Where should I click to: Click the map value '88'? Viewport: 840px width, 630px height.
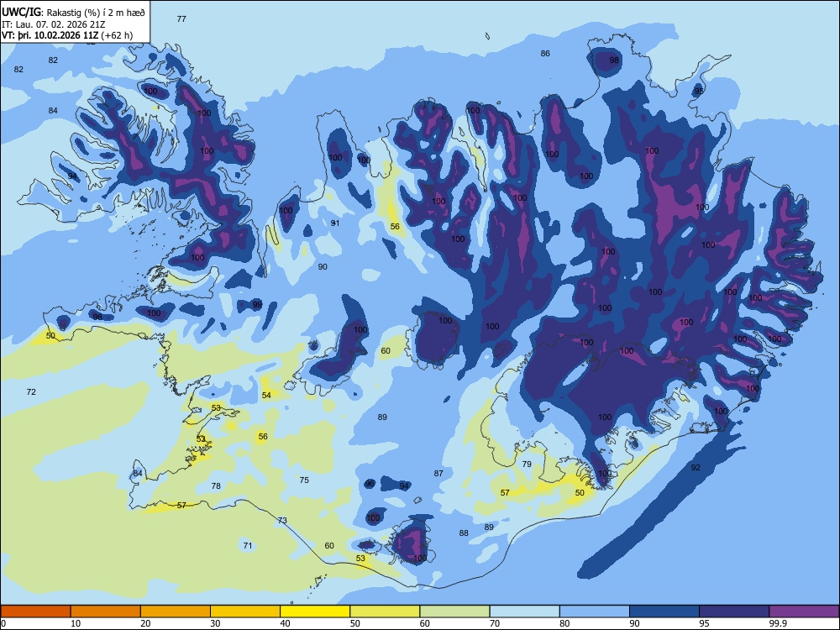(x=464, y=533)
